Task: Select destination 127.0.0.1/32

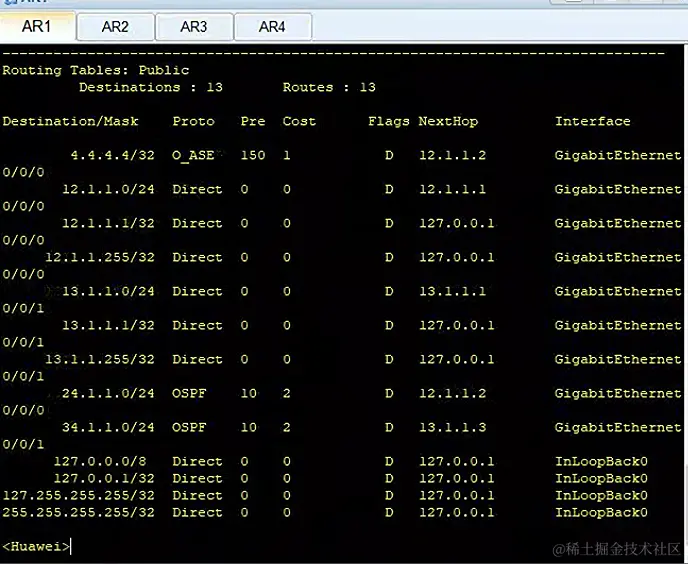Action: (x=104, y=478)
